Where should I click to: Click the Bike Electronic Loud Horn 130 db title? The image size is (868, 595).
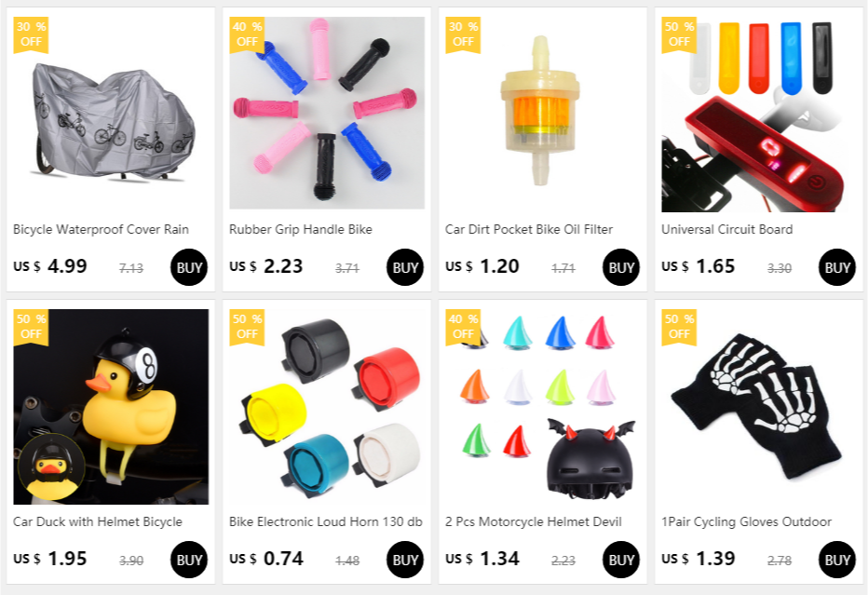click(x=326, y=522)
